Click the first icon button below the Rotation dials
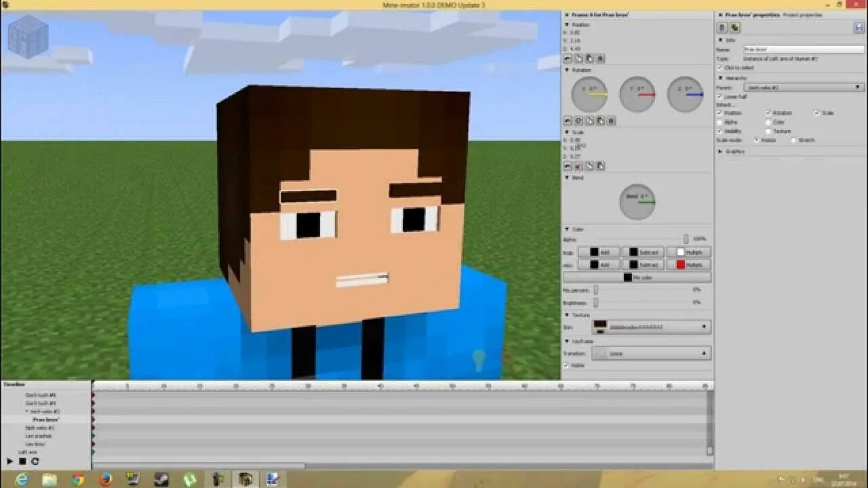The height and width of the screenshot is (488, 868). (x=568, y=121)
